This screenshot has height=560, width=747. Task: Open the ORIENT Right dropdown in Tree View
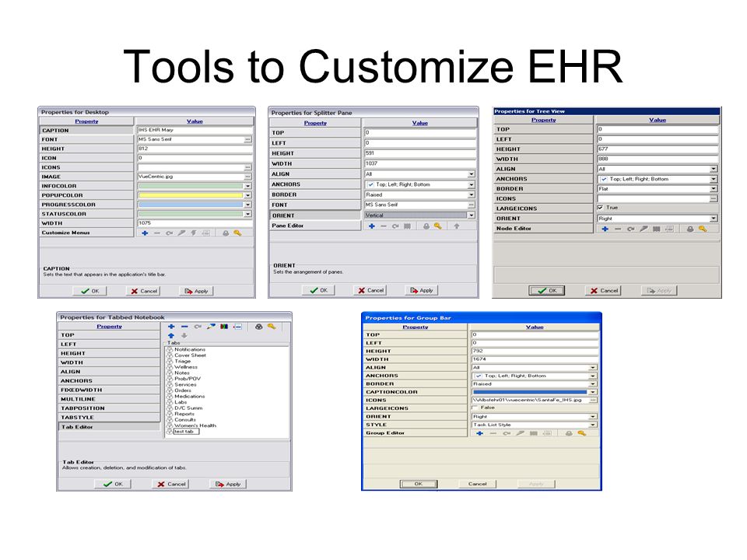pos(714,219)
